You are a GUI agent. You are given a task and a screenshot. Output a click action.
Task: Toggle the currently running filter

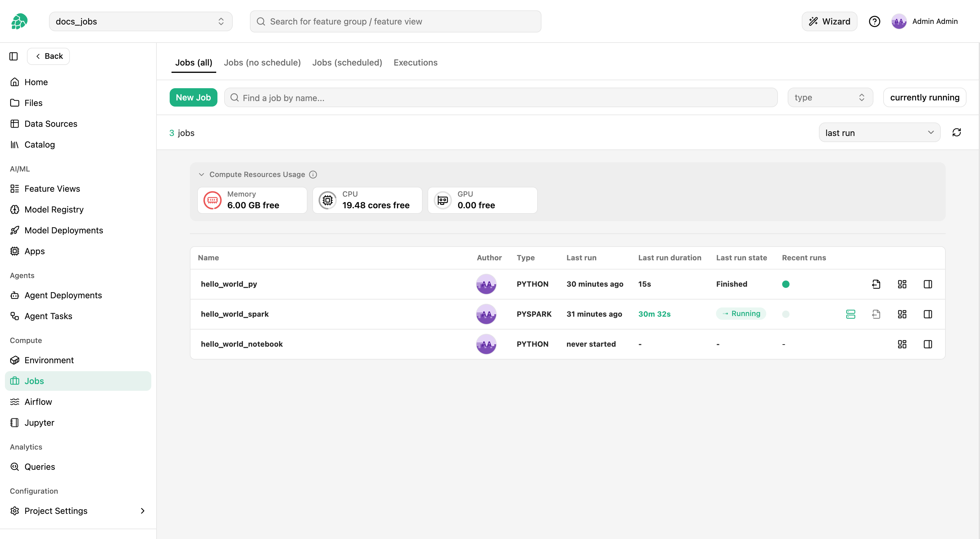coord(925,97)
